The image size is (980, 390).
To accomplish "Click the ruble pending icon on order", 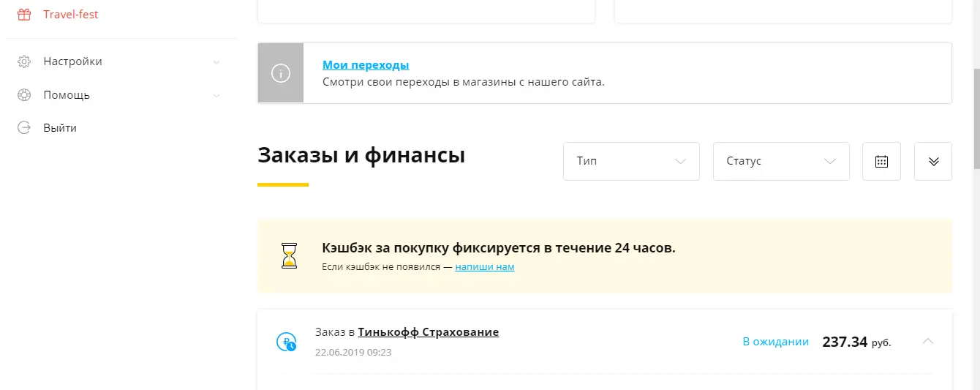I will click(286, 342).
